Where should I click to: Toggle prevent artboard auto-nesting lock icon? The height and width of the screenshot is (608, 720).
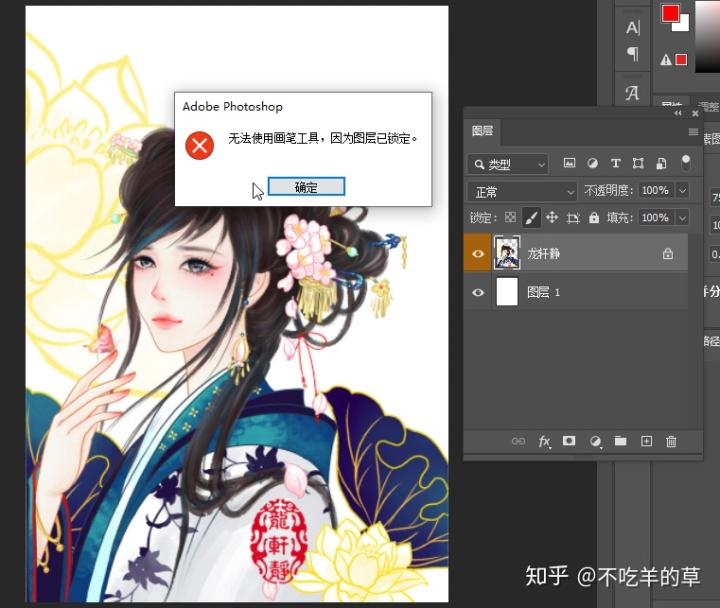pyautogui.click(x=573, y=218)
